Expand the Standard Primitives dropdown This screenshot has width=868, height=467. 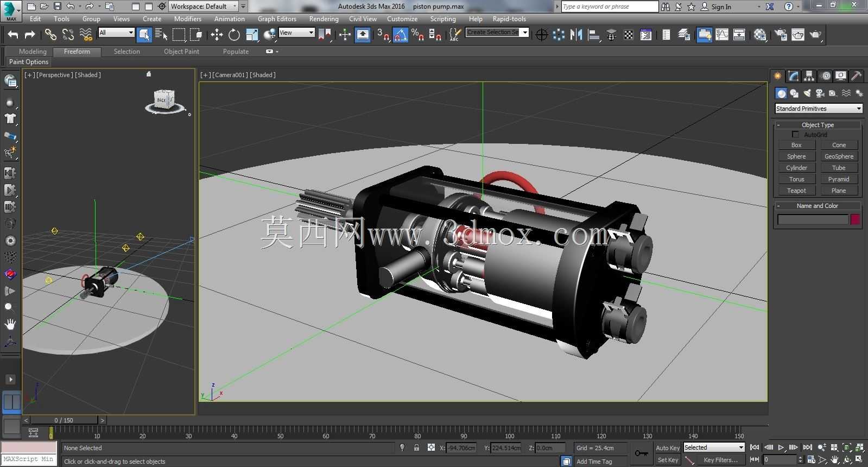tap(819, 109)
